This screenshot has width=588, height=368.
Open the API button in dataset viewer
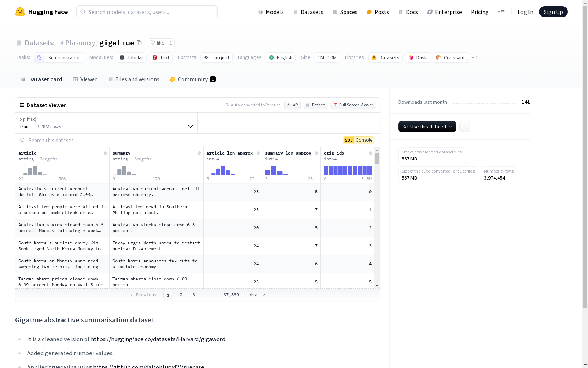pyautogui.click(x=293, y=105)
